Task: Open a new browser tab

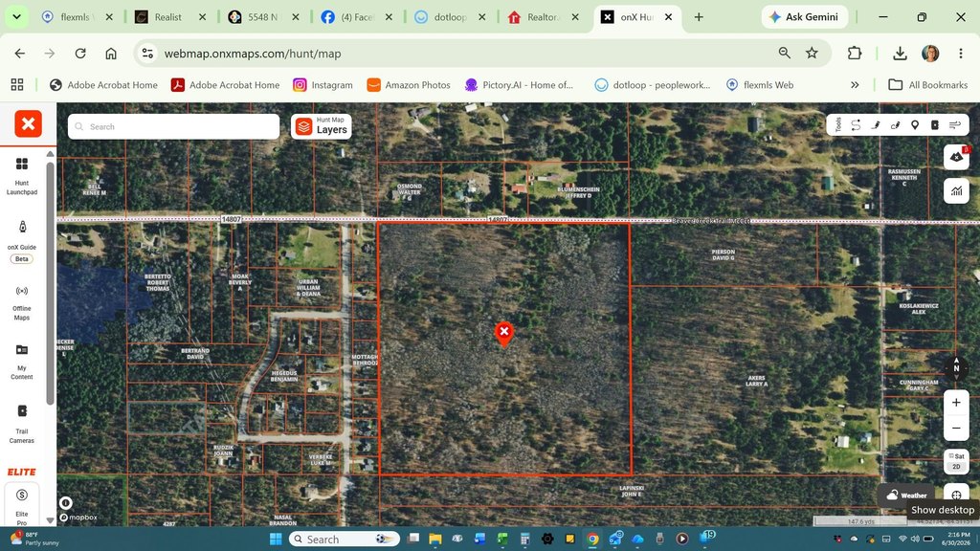Action: (699, 17)
